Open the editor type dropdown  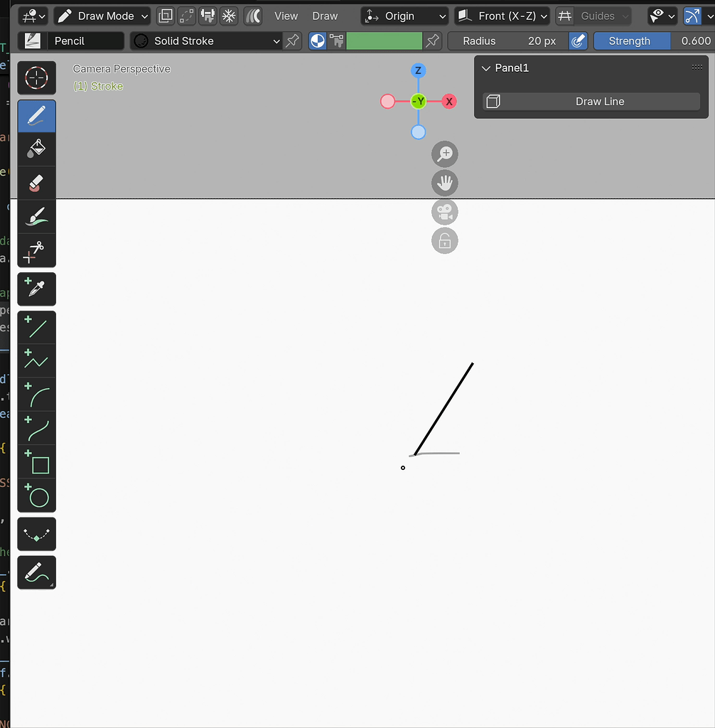(34, 16)
